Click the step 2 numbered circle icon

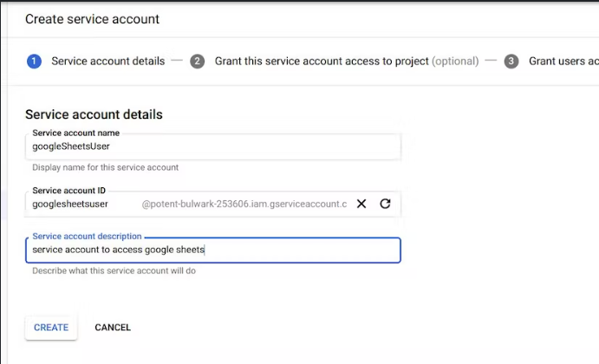click(x=198, y=62)
